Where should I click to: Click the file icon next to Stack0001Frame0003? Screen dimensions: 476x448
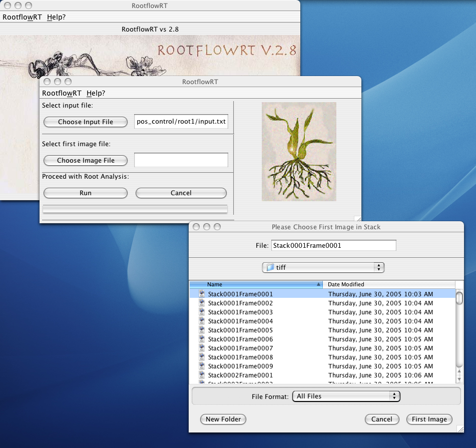click(x=202, y=312)
